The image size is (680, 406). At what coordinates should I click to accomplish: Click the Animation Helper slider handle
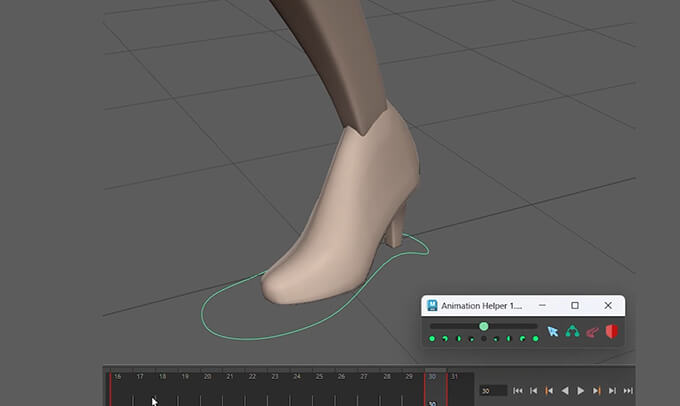[484, 326]
